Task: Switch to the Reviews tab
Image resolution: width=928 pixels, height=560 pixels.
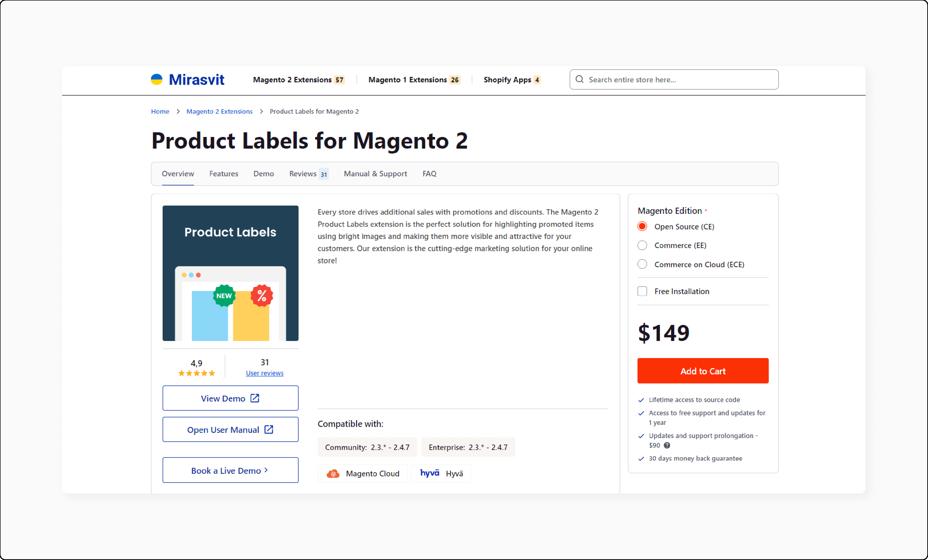Action: [x=308, y=174]
